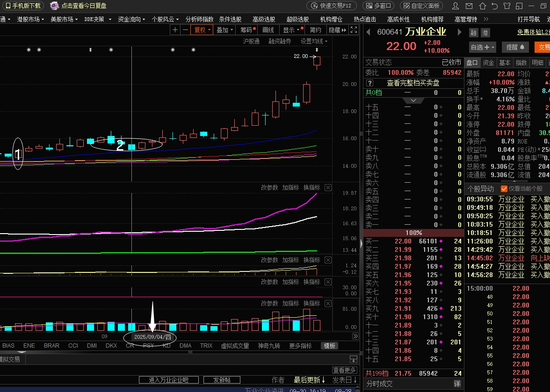
Task: Show more strategy tabs double chevron
Action: [486, 19]
